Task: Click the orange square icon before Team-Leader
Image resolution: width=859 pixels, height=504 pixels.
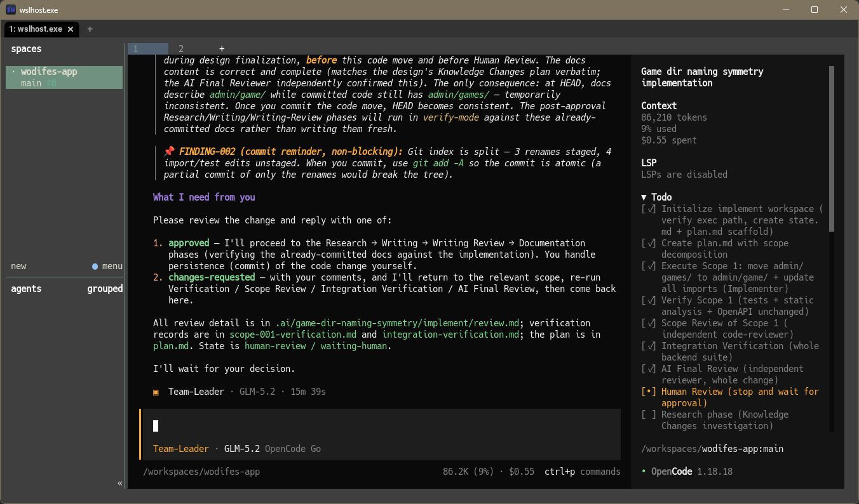Action: [x=156, y=392]
